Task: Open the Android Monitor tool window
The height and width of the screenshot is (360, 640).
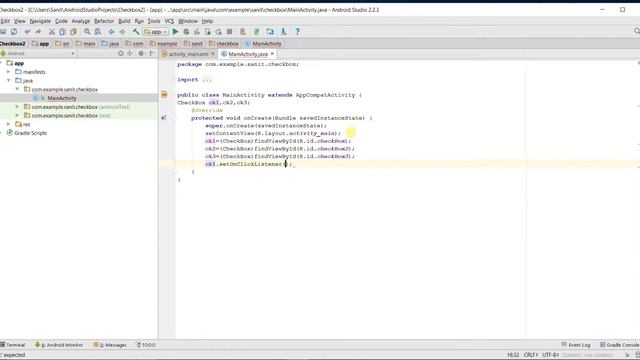Action: [59, 345]
